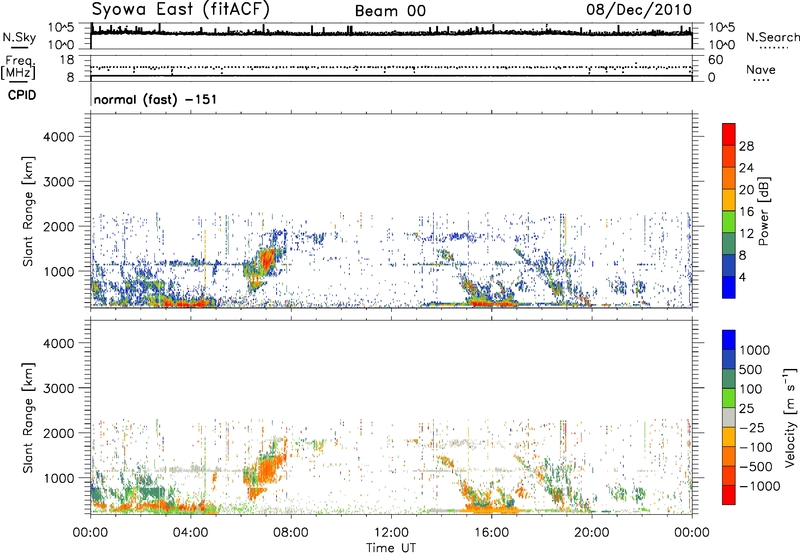The height and width of the screenshot is (554, 800).
Task: Click the 'N.Search' legend label
Action: coord(772,38)
